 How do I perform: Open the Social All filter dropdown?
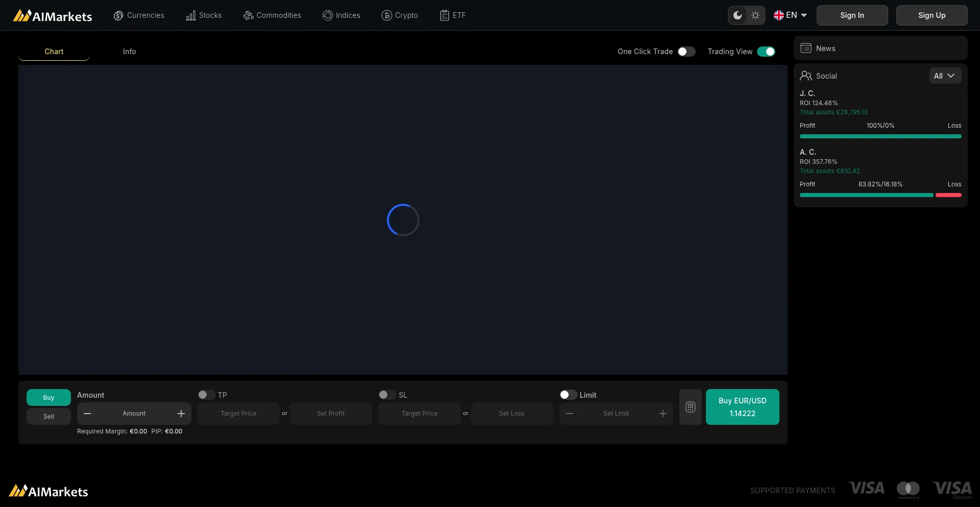(945, 76)
